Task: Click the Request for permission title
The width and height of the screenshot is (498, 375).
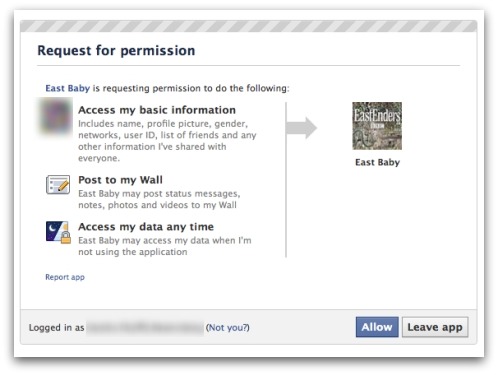Action: tap(116, 51)
